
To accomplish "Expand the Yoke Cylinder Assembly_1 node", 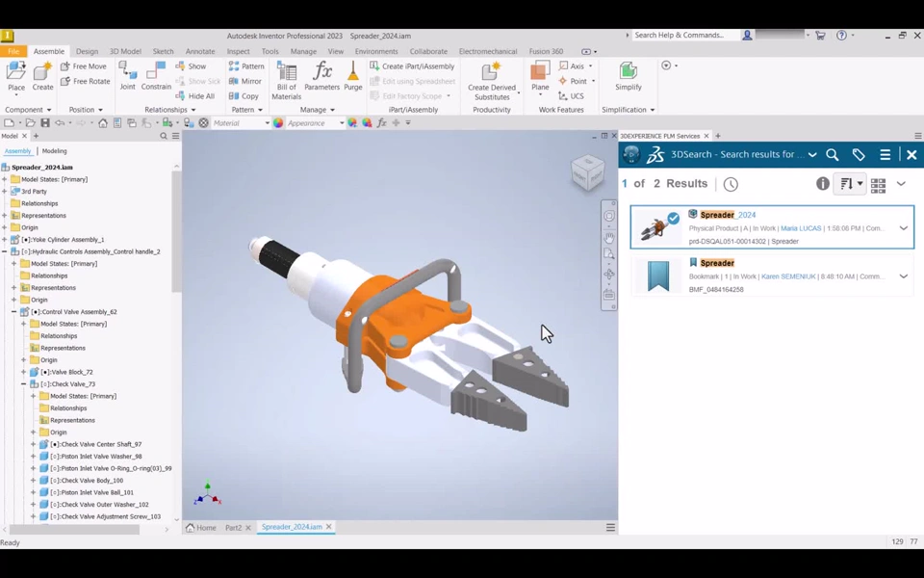I will coord(5,240).
